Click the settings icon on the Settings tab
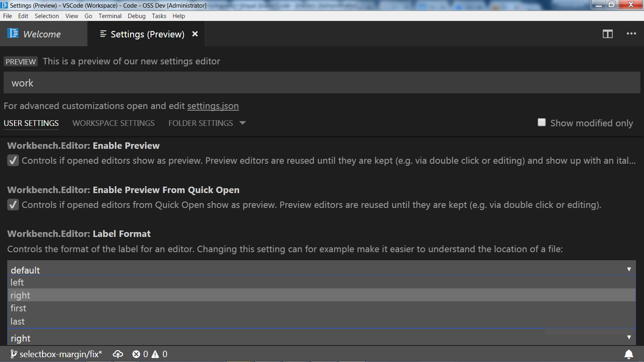 (x=103, y=34)
